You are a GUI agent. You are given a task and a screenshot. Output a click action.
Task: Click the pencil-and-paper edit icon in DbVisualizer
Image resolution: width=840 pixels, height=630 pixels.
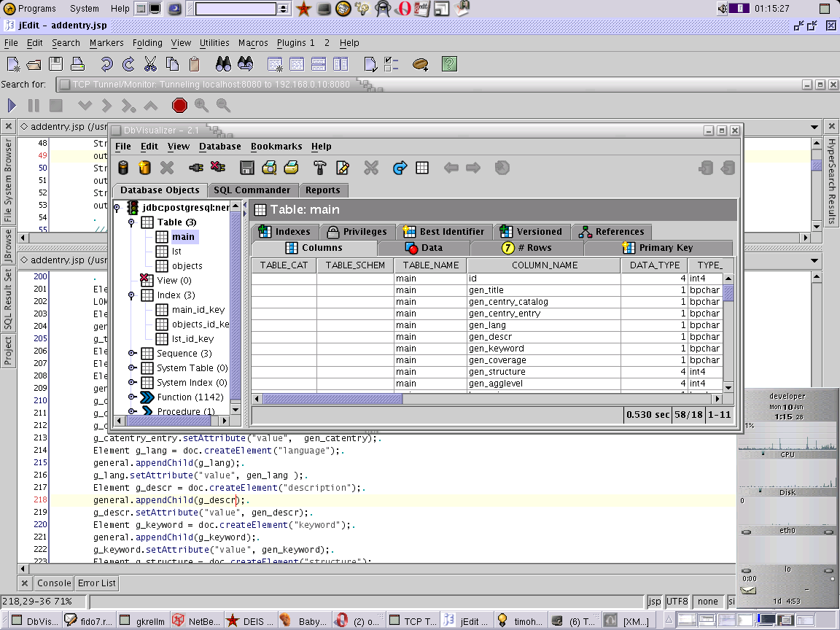342,168
